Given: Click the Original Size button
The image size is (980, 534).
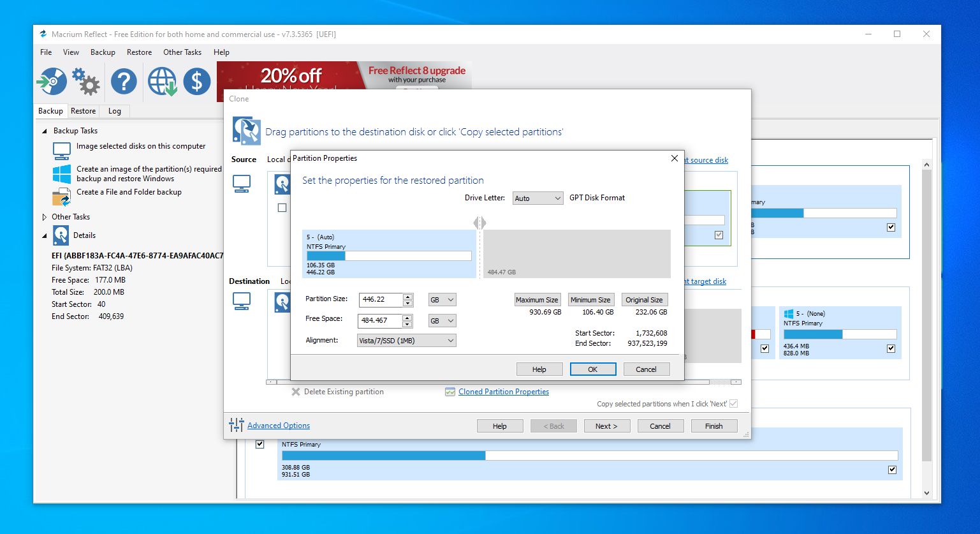Looking at the screenshot, I should tap(644, 300).
